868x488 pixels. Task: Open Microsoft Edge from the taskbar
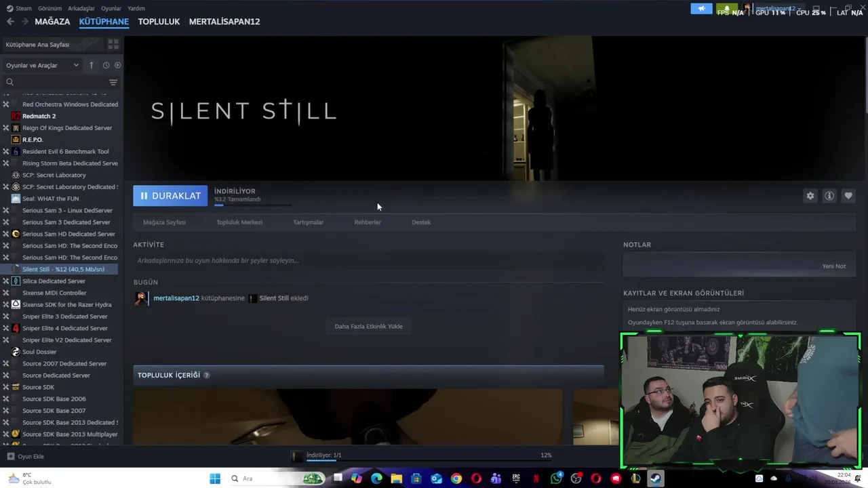tap(377, 479)
